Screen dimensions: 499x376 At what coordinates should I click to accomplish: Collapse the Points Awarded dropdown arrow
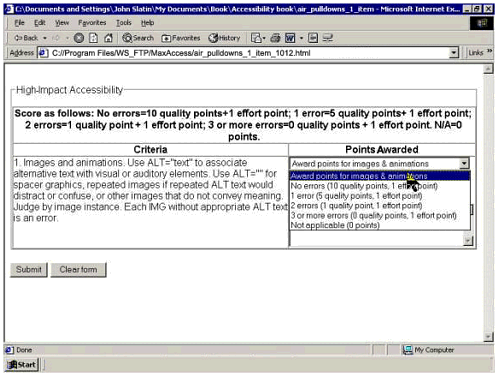click(464, 164)
